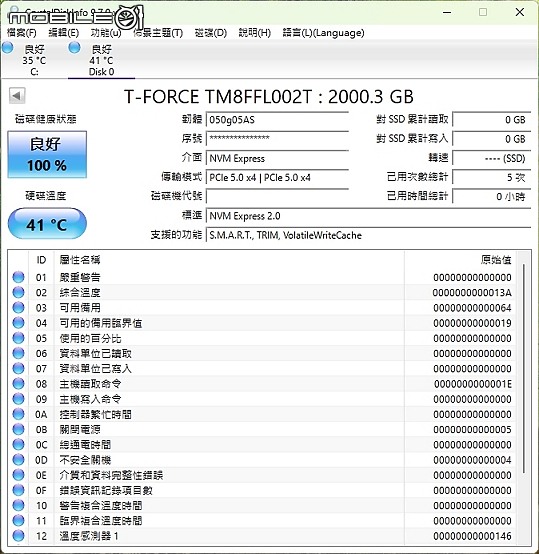Screen dimensions: 539x554
Task: Click the blue status dot for C: drive
Action: pos(7,48)
